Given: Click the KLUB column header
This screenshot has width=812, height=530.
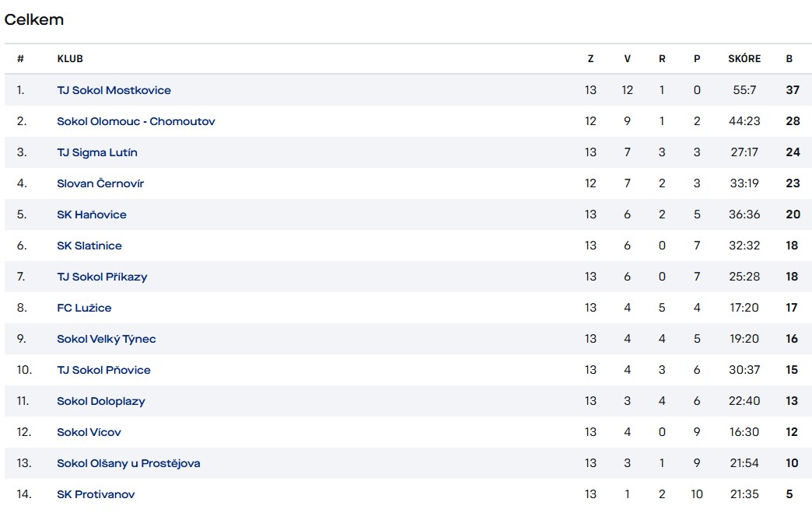Looking at the screenshot, I should [70, 59].
